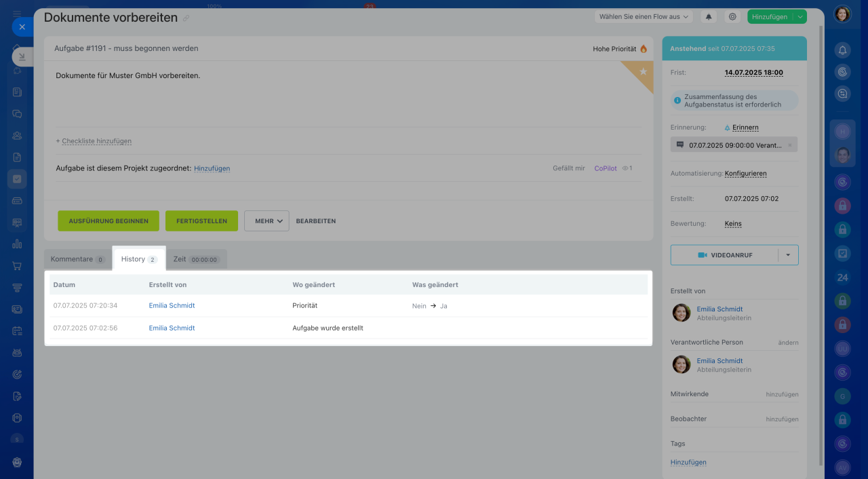Image resolution: width=868 pixels, height=479 pixels.
Task: Click ändern for Verantwortliche Person
Action: [x=788, y=343]
